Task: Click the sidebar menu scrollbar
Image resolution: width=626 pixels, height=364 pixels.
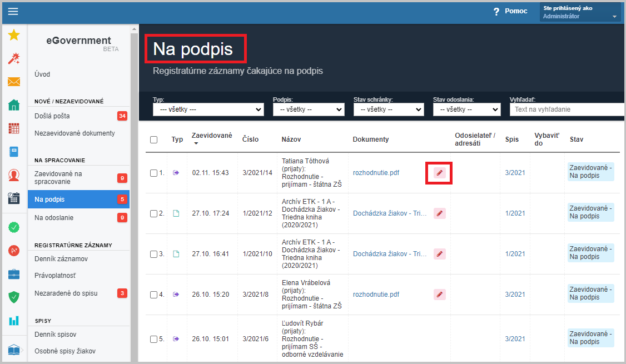Action: (x=134, y=197)
